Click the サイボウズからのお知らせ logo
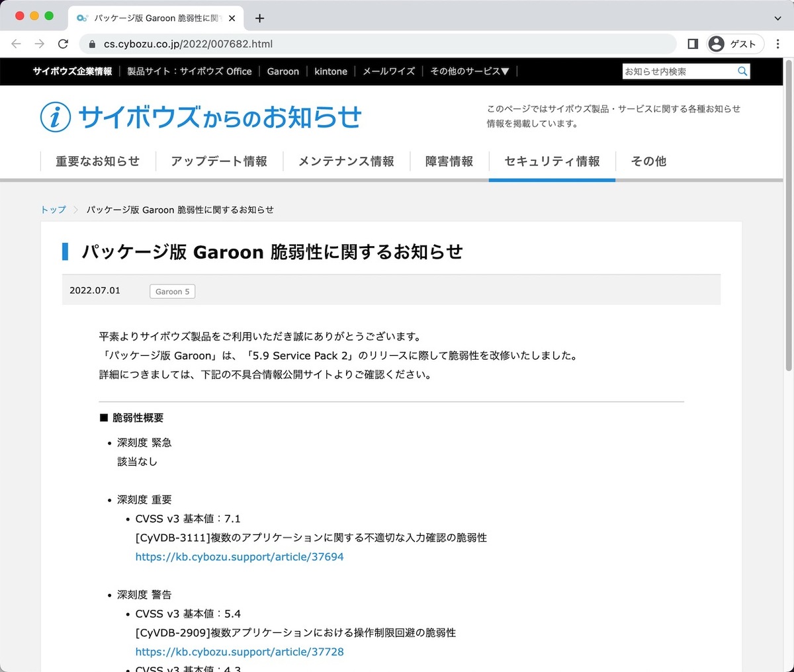Screen dimensions: 794x672 [x=200, y=117]
